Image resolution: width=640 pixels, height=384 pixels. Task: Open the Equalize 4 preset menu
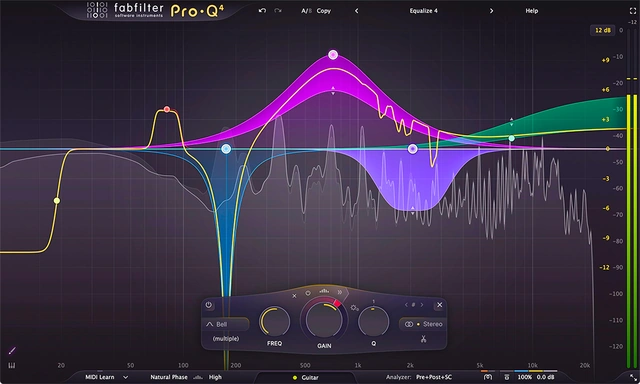[423, 11]
